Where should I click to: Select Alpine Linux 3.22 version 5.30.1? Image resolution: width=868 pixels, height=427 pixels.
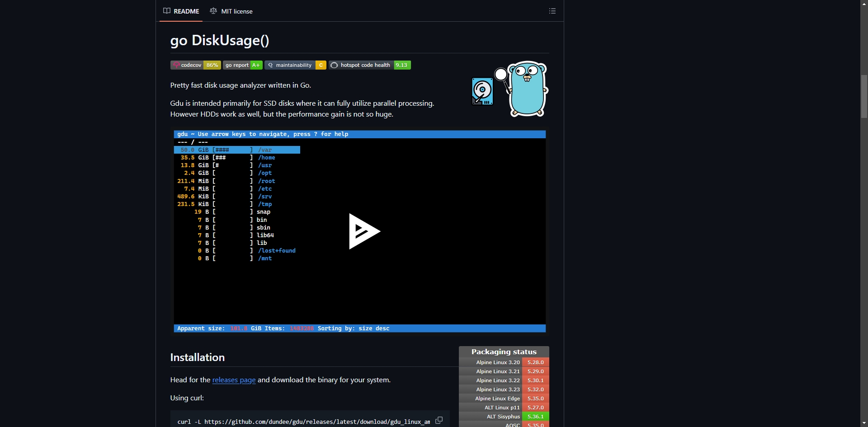coord(504,380)
